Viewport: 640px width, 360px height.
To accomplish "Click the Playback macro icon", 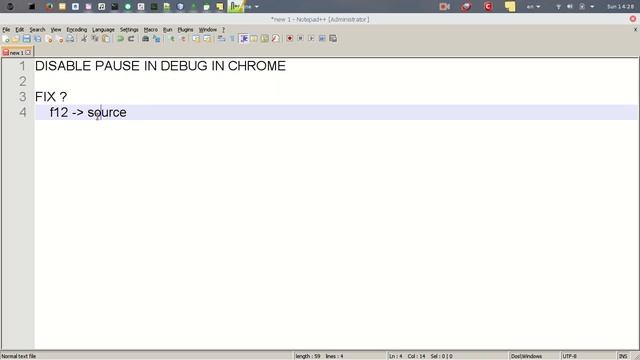I will [311, 38].
